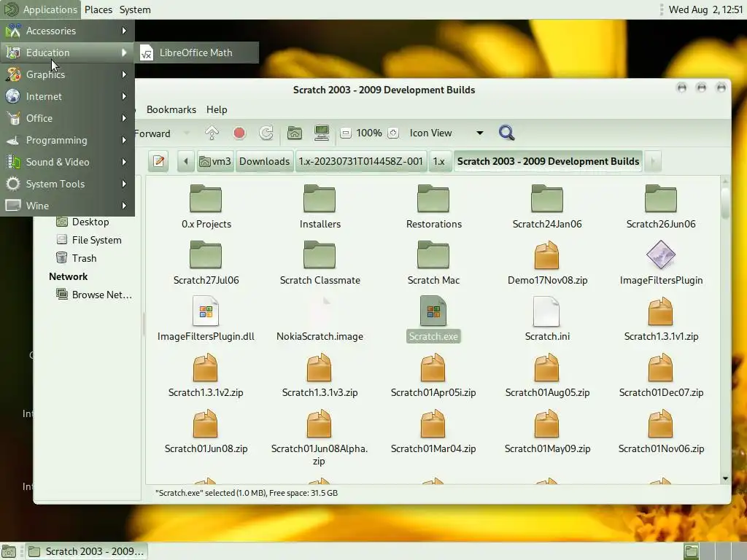Open the System Tools submenu
The height and width of the screenshot is (560, 747).
click(67, 184)
